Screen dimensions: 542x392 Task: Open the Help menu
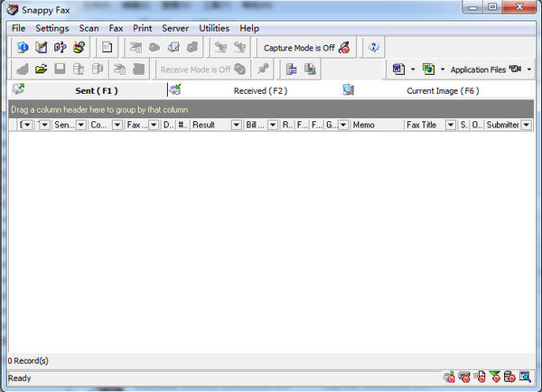click(249, 28)
